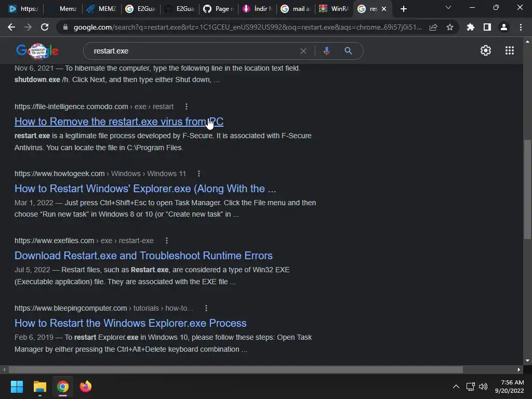Click the address bar URL text
Screen dimensions: 532x399
click(248, 27)
